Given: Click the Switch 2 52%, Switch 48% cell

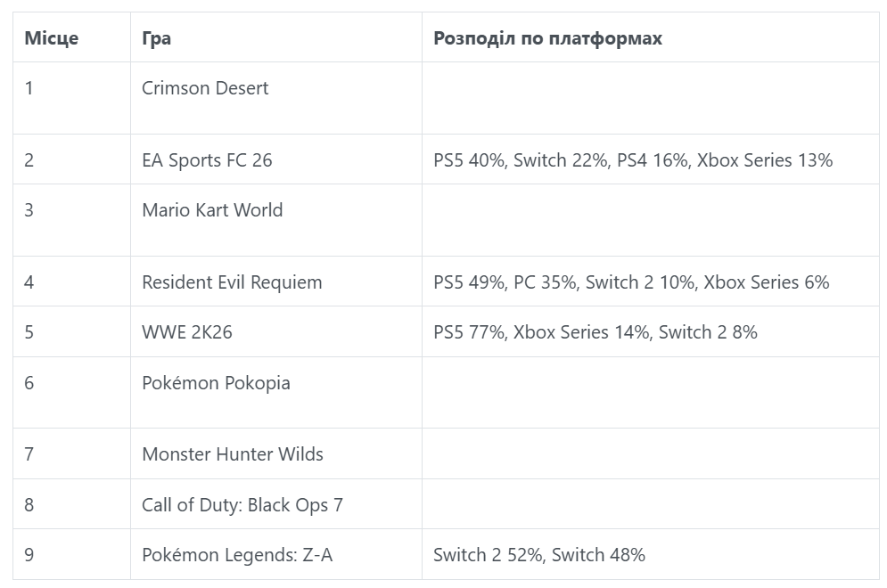Looking at the screenshot, I should (651, 554).
